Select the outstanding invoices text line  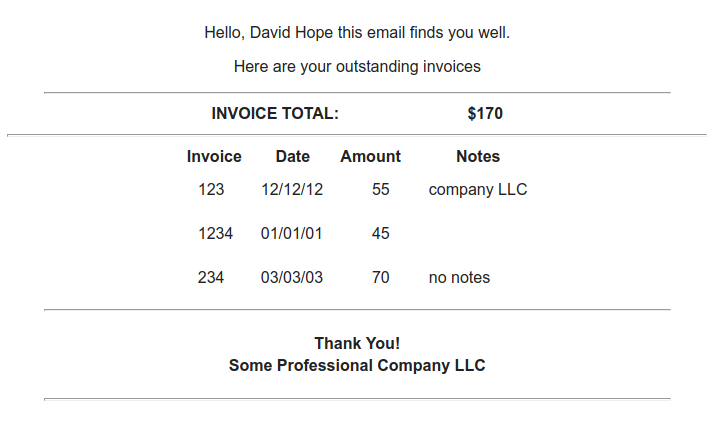[357, 67]
